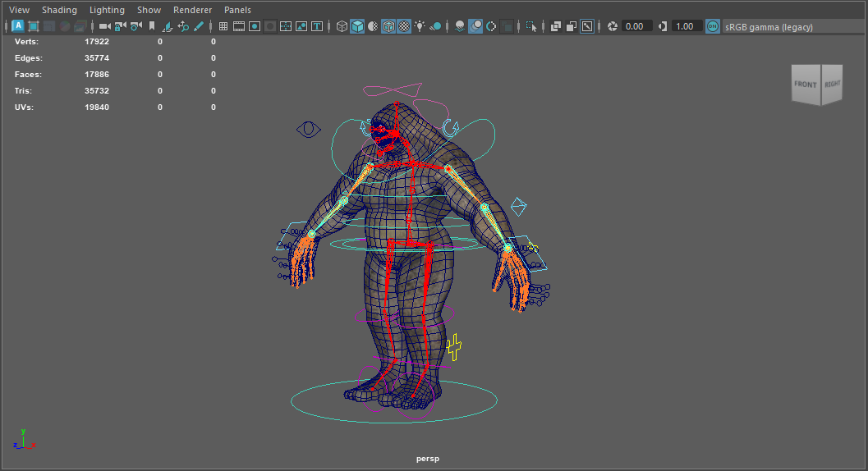This screenshot has width=868, height=471.
Task: Click the camera Bookmarks icon
Action: [151, 26]
